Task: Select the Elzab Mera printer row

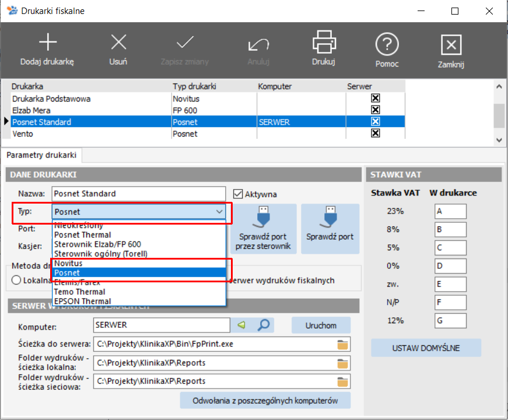Action: (x=208, y=110)
